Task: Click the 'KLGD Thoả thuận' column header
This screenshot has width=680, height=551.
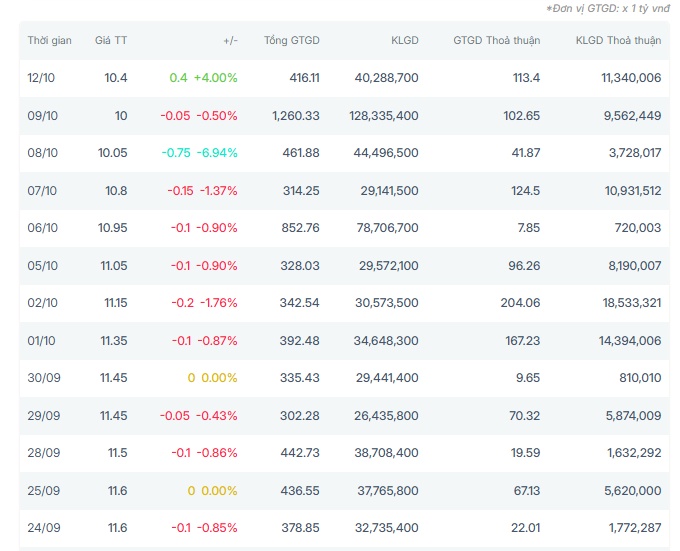Action: tap(618, 40)
